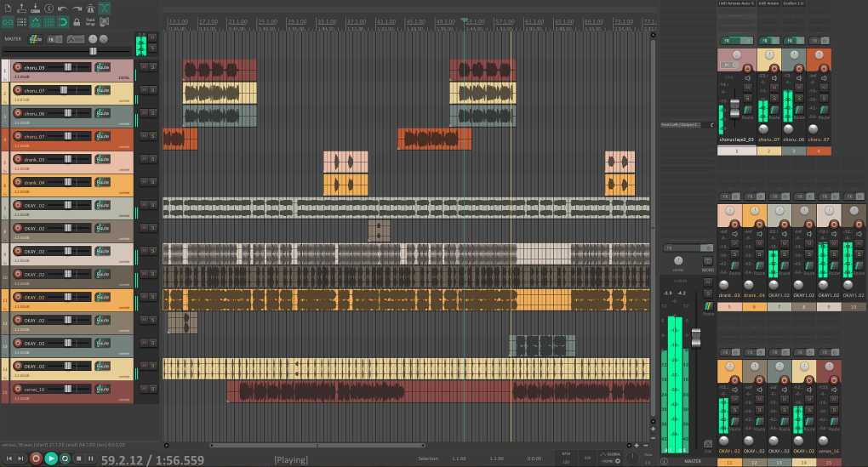Toggle the snap magnet icon
This screenshot has width=868, height=467.
[x=63, y=22]
